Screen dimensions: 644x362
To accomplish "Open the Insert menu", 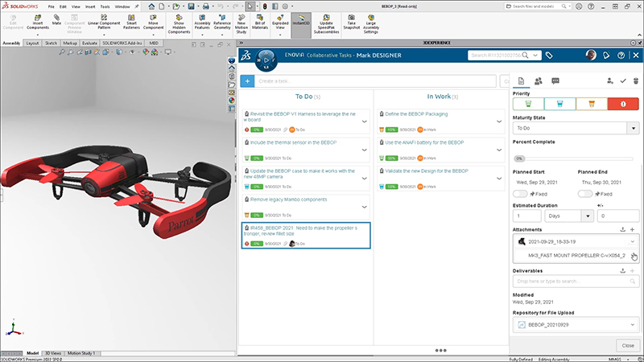I will pyautogui.click(x=90, y=6).
